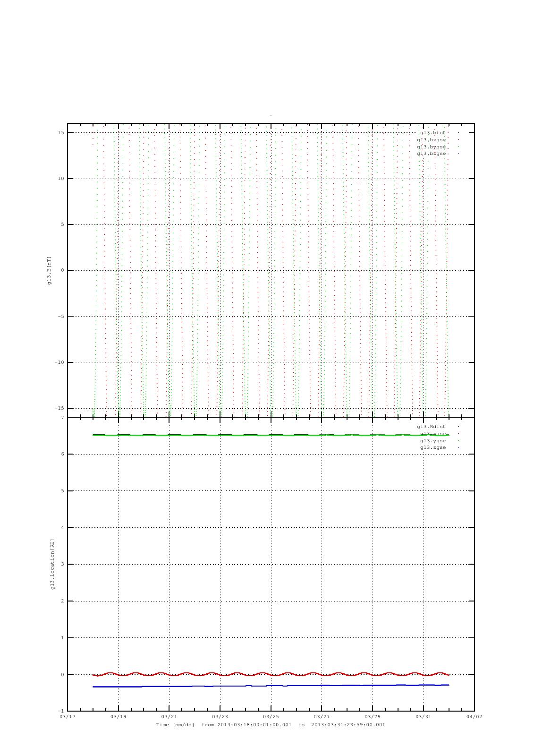The height and width of the screenshot is (756, 534).
Task: Click the 03/27 date tick label
Action: (x=322, y=717)
